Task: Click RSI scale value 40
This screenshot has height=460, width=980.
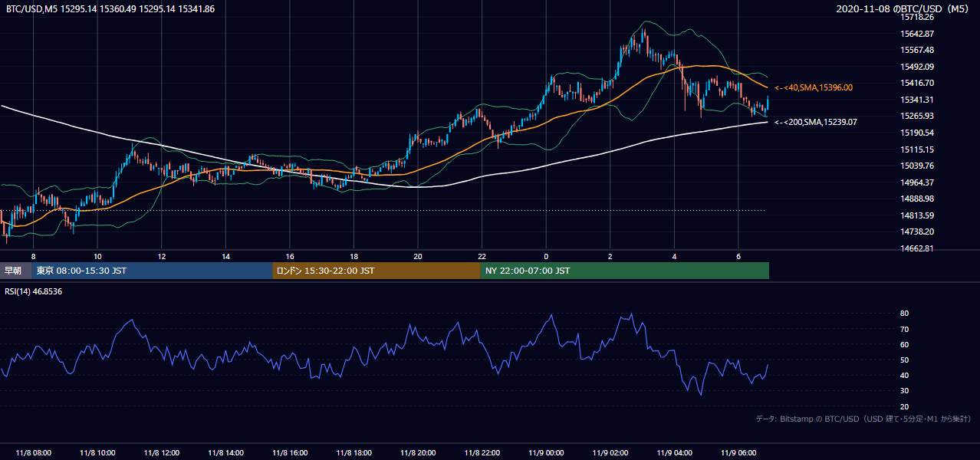Action: point(905,375)
